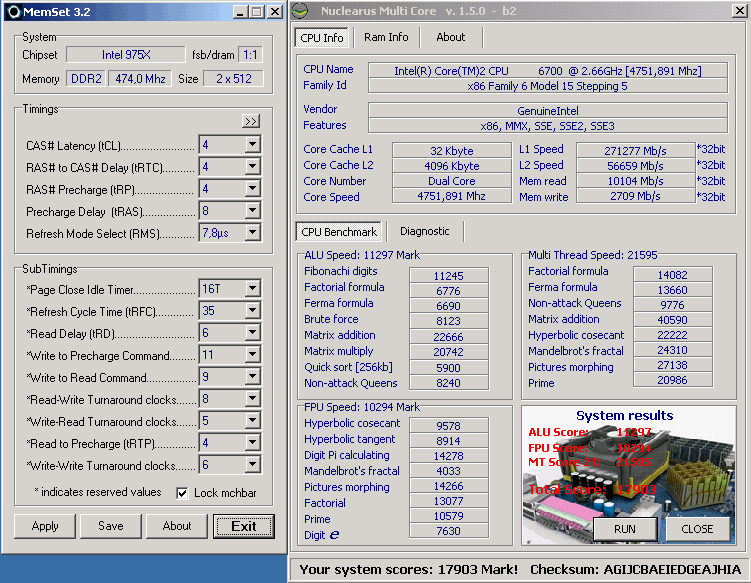Click the Vendor GenuineIntel field
This screenshot has width=751, height=583.
click(x=547, y=111)
